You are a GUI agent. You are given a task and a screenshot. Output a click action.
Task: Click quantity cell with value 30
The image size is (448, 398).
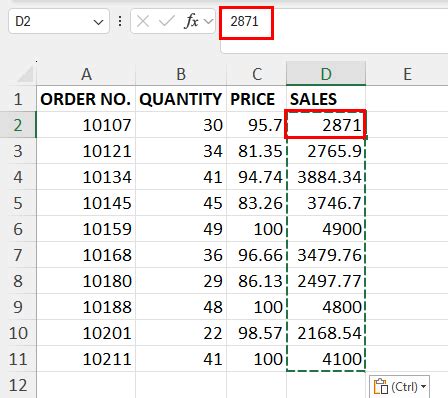(x=181, y=125)
